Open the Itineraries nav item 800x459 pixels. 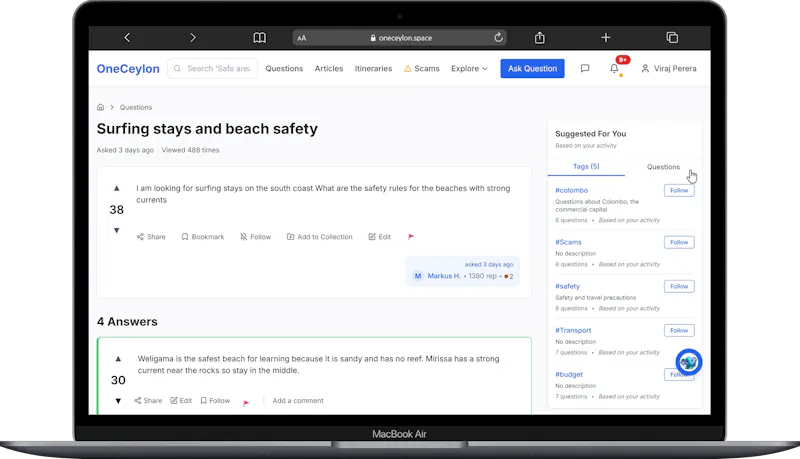(373, 68)
